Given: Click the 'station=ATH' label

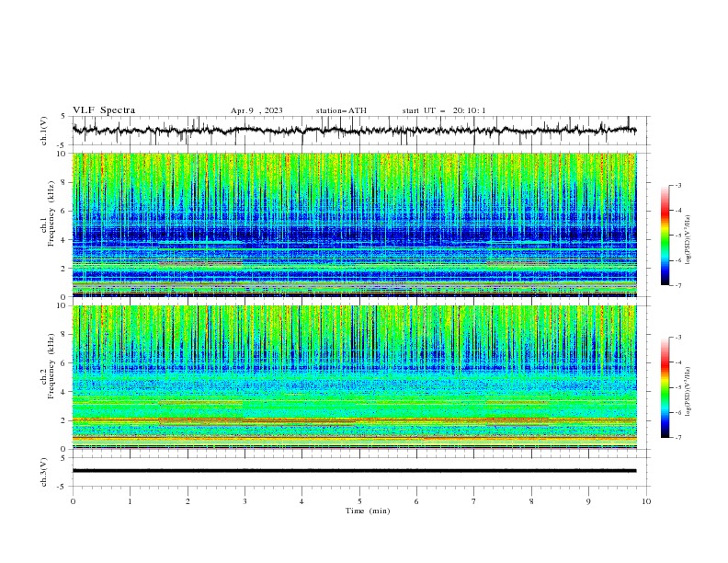Looking at the screenshot, I should click(x=341, y=110).
